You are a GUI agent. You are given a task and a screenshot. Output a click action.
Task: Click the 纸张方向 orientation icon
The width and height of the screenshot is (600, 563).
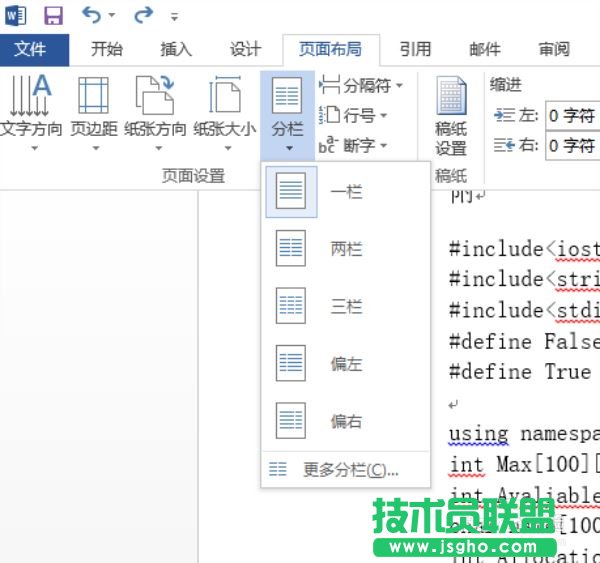coord(155,96)
